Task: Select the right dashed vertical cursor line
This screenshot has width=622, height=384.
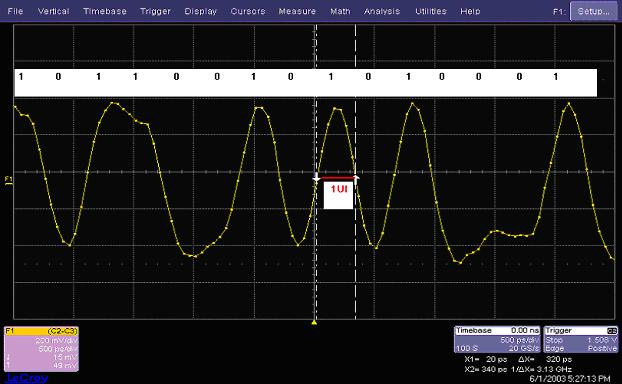Action: [x=355, y=172]
